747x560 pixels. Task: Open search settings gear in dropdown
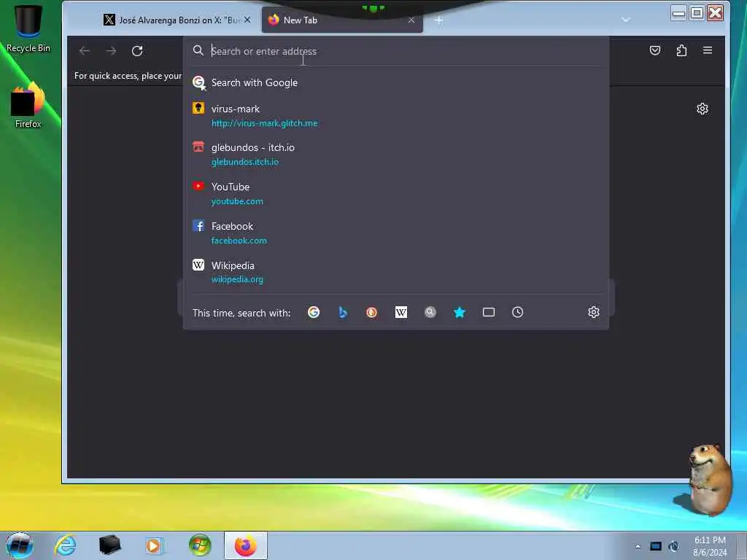(594, 312)
